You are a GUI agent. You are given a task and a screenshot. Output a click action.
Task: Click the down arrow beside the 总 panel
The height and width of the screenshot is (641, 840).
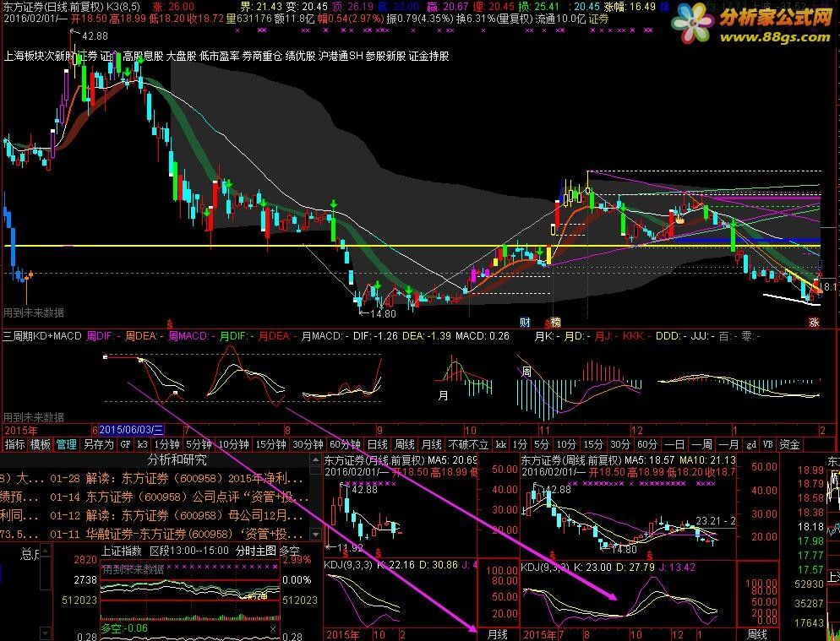(x=46, y=634)
